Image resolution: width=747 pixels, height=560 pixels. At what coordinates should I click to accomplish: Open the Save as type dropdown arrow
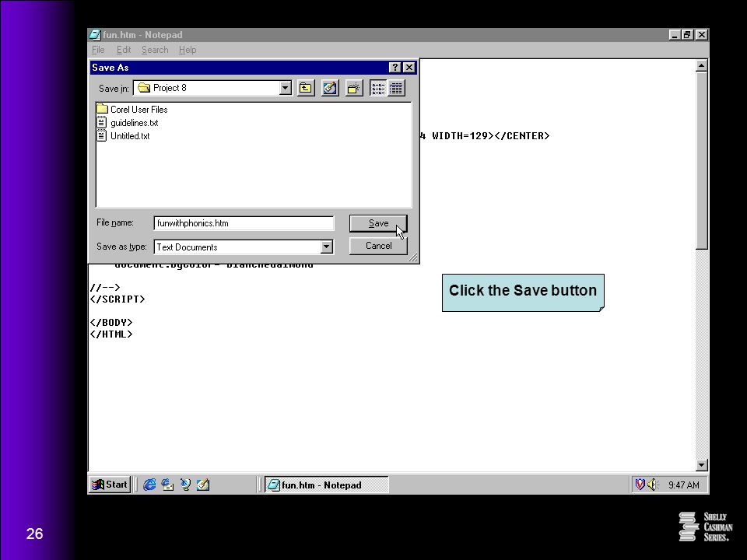(x=326, y=247)
